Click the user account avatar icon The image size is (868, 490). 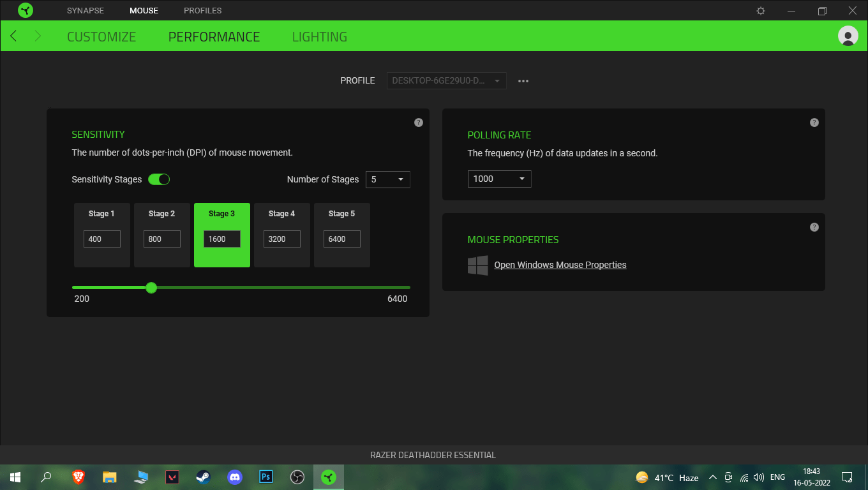[x=848, y=36]
